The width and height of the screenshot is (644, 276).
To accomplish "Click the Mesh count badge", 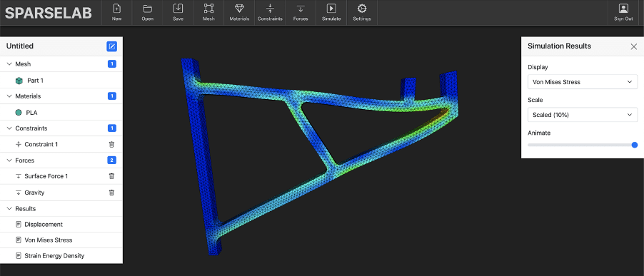I will pyautogui.click(x=112, y=64).
